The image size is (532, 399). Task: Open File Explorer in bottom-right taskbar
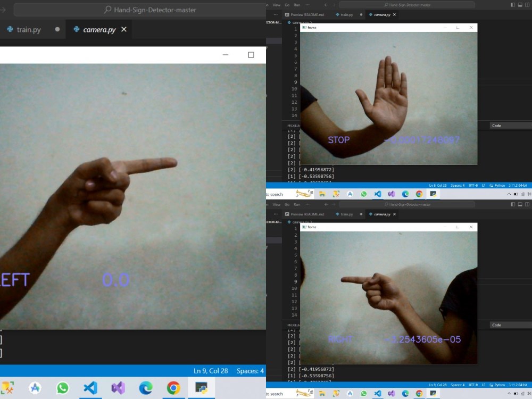tap(322, 394)
